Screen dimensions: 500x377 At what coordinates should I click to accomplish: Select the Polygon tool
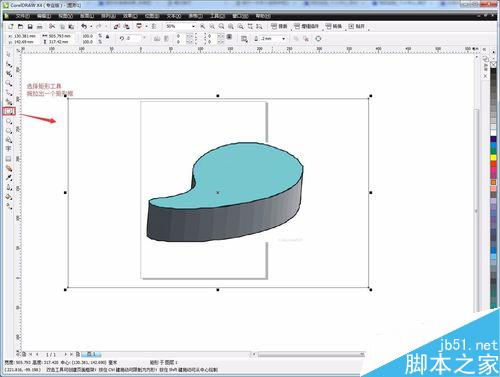coord(9,130)
